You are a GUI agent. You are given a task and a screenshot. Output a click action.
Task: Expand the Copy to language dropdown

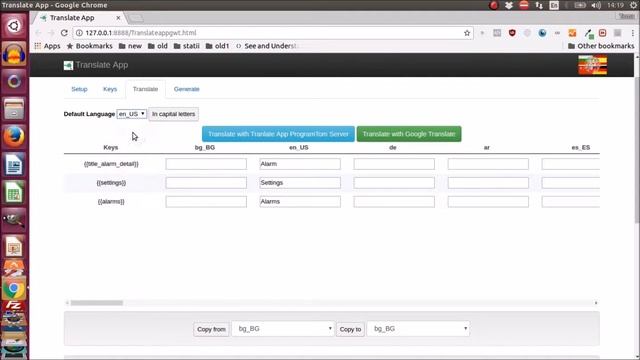[418, 329]
